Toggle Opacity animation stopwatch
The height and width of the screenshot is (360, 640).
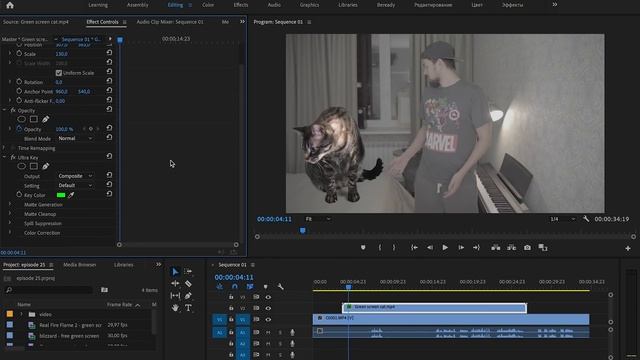(19, 129)
